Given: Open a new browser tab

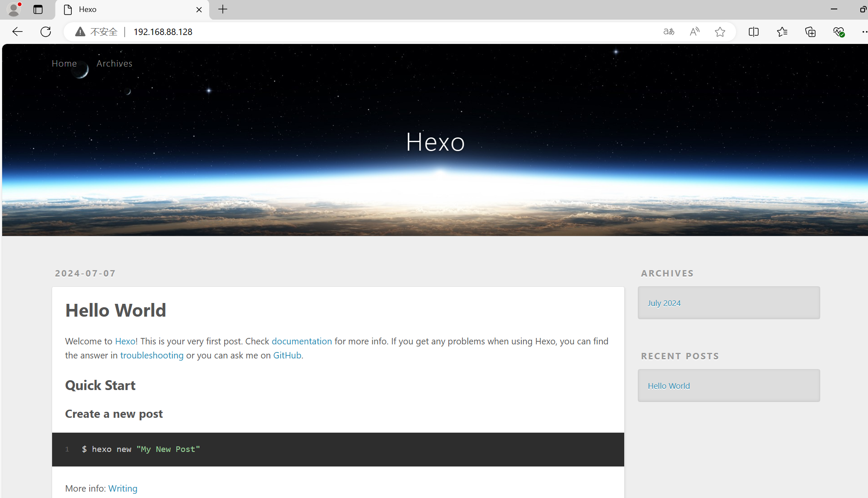Looking at the screenshot, I should pos(223,9).
